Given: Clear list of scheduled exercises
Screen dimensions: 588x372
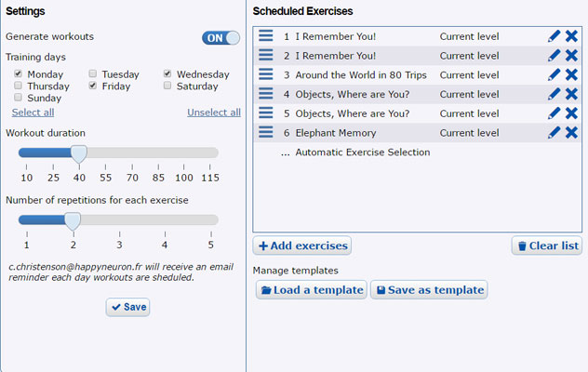Looking at the screenshot, I should coord(547,246).
